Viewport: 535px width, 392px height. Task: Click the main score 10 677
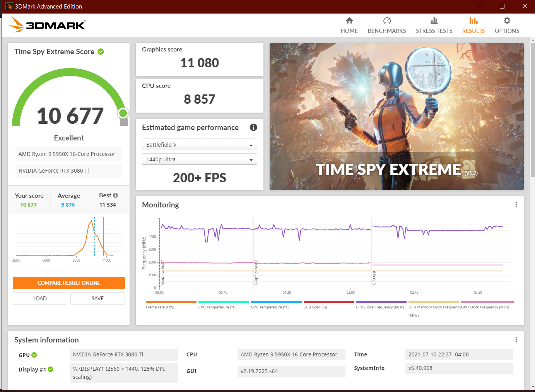point(70,116)
